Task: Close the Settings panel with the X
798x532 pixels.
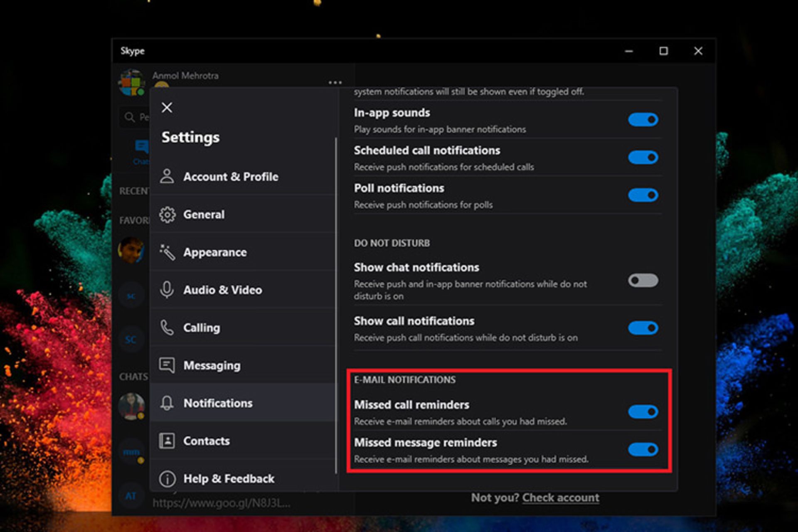Action: (167, 108)
